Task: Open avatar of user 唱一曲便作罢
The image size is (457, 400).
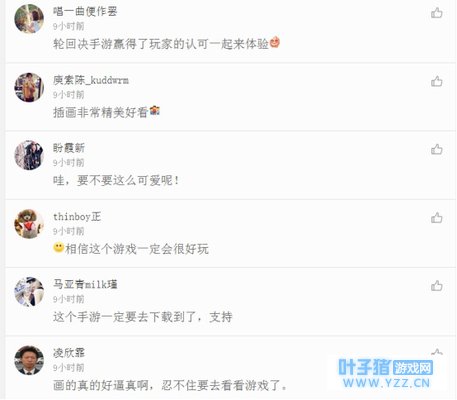Action: tap(29, 19)
